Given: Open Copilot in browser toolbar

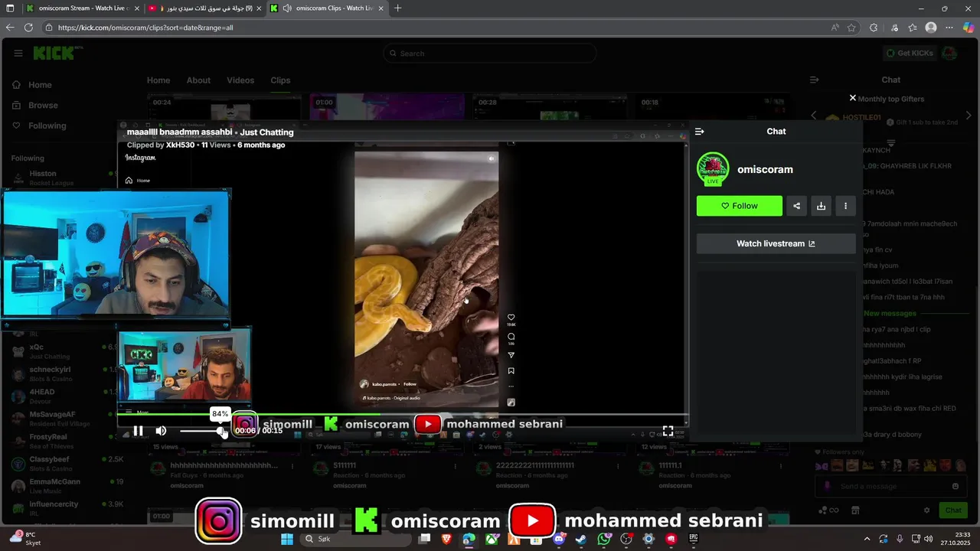Looking at the screenshot, I should [969, 28].
